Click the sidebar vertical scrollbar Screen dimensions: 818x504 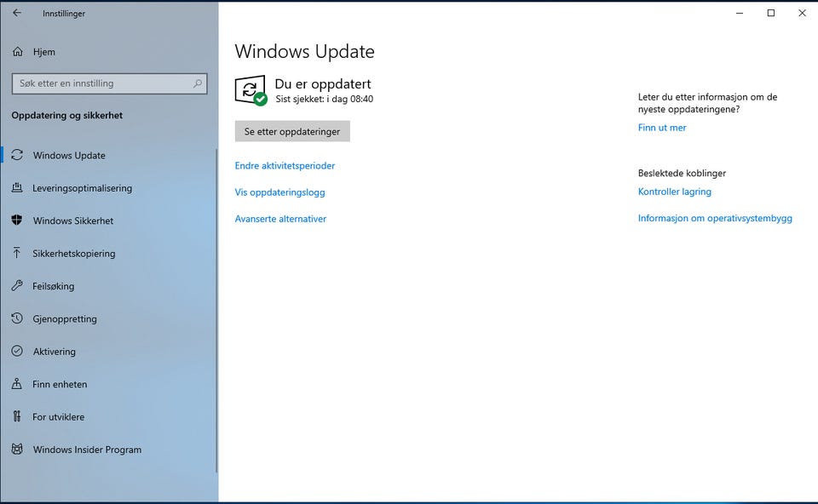pyautogui.click(x=216, y=311)
